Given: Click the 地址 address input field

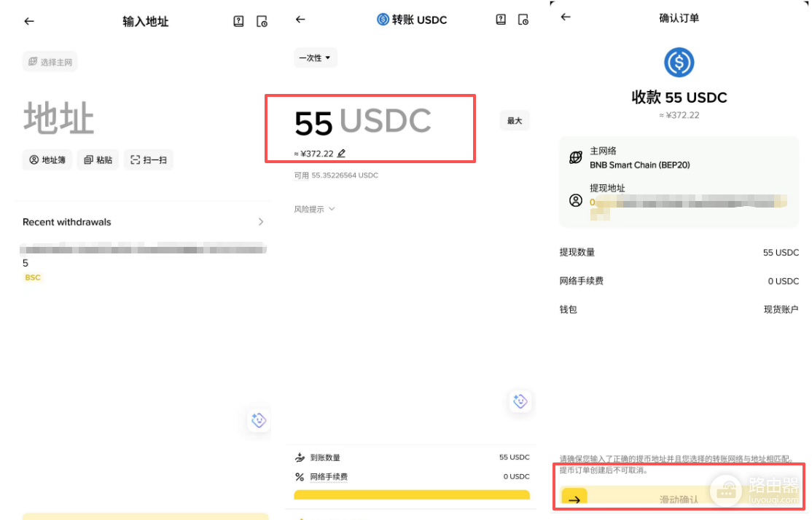Looking at the screenshot, I should [x=58, y=118].
